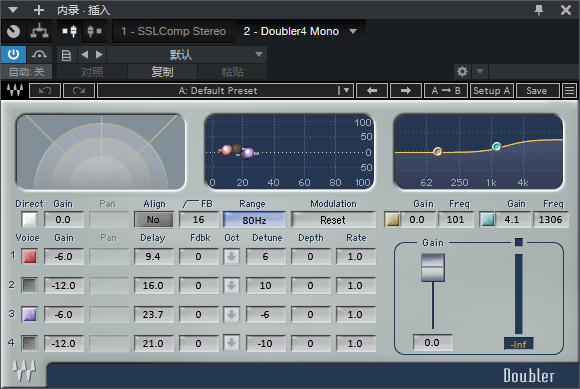580x389 pixels.
Task: Click the Waves logo in toolbar
Action: click(x=15, y=91)
